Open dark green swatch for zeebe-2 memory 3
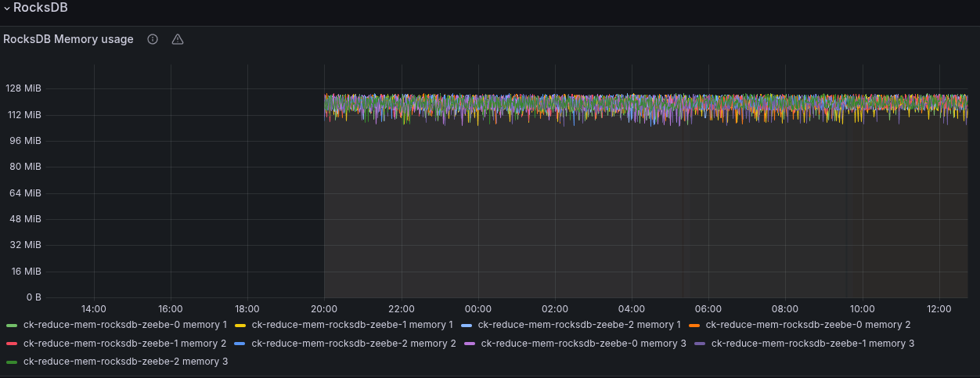 tap(12, 362)
